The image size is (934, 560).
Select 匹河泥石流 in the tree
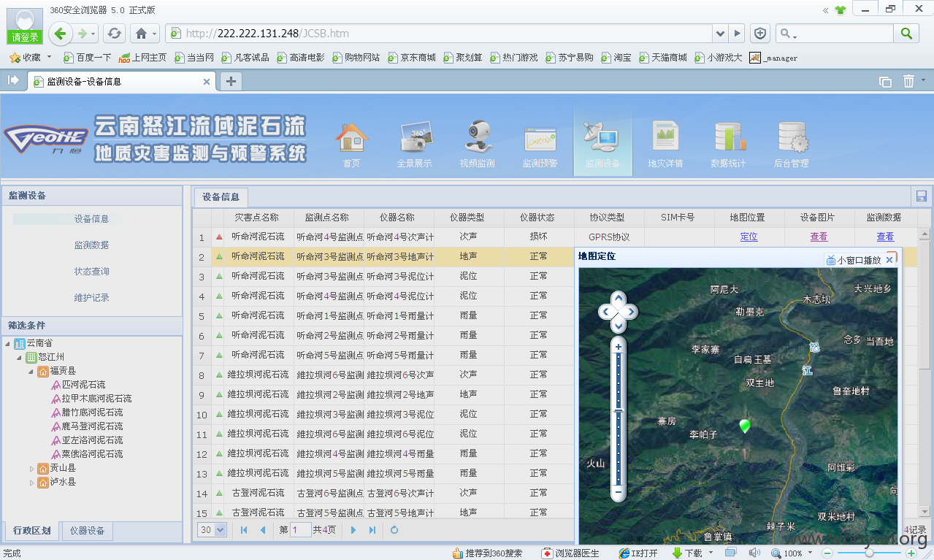tap(83, 385)
